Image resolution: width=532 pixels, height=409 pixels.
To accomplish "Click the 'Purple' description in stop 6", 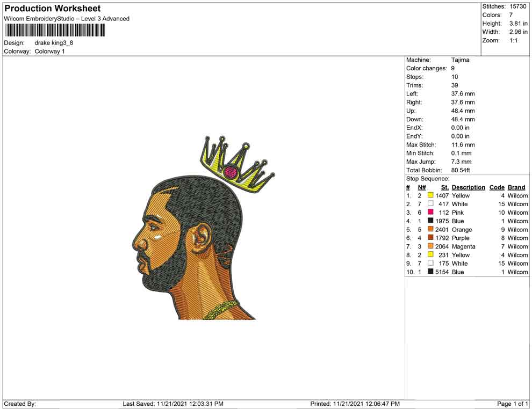I will coord(461,238).
